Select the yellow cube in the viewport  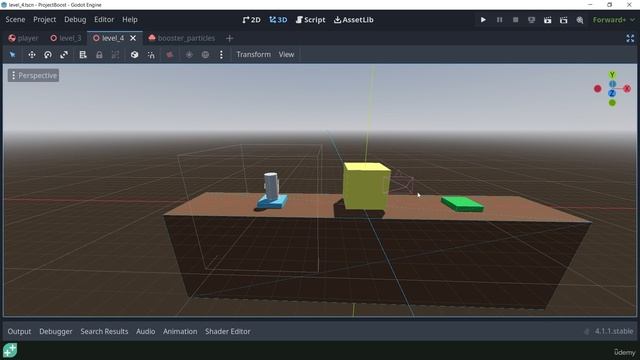pos(366,186)
